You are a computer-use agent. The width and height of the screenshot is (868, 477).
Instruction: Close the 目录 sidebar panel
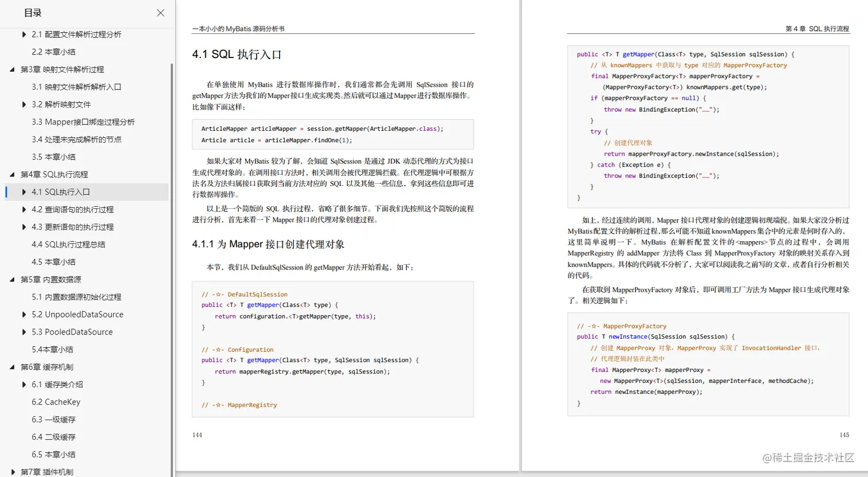pyautogui.click(x=161, y=13)
